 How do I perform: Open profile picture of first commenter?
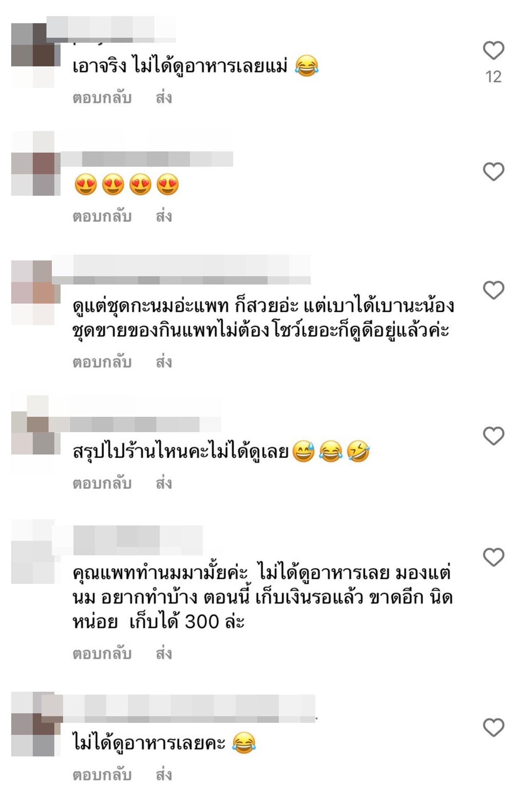click(x=33, y=55)
